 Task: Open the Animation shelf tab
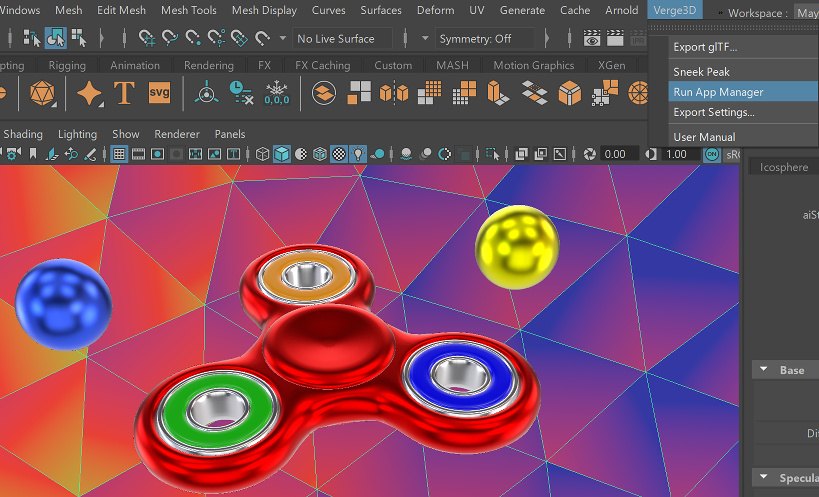(135, 65)
